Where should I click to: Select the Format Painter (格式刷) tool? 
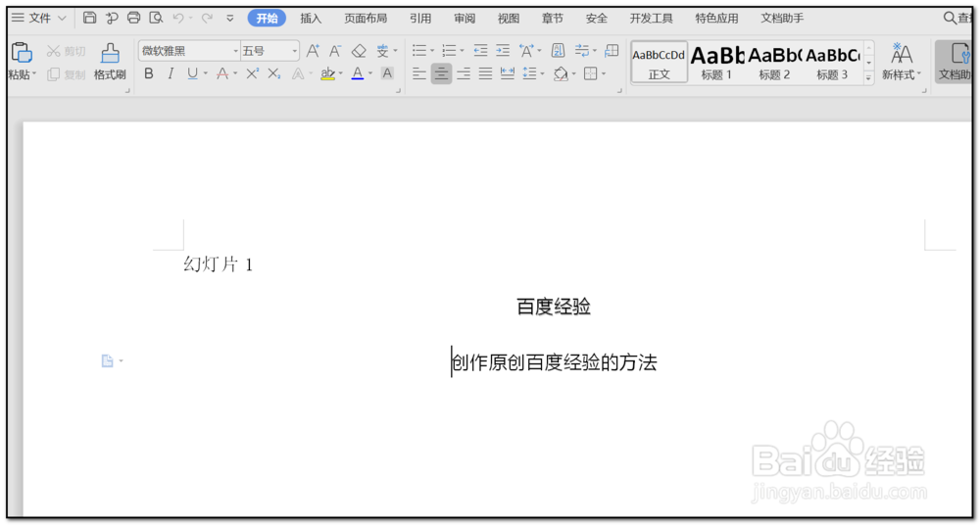pos(110,62)
